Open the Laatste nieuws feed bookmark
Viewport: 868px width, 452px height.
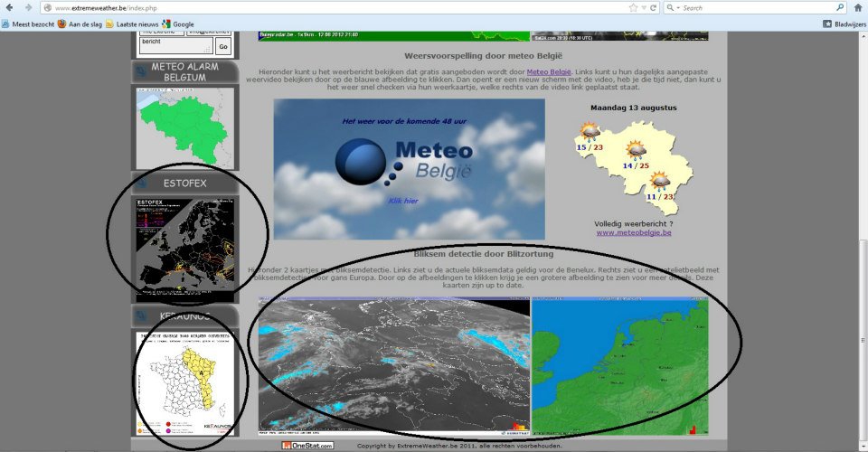click(x=132, y=24)
